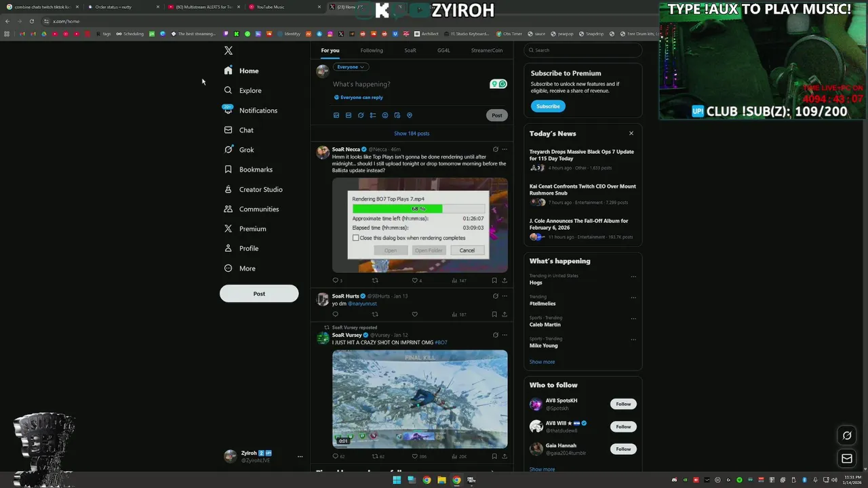This screenshot has width=868, height=488.
Task: Open Treyarch Black Ops 7 Update news
Action: tap(583, 159)
